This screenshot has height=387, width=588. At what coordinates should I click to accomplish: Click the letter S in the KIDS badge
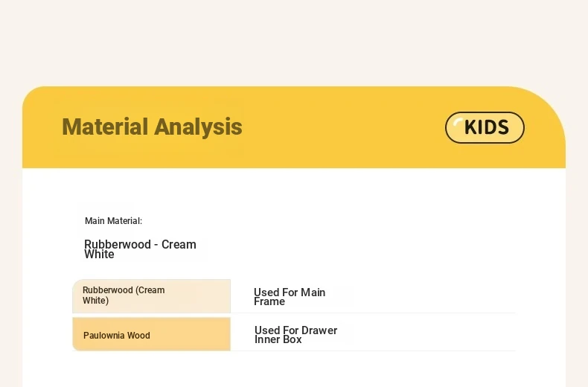(502, 127)
